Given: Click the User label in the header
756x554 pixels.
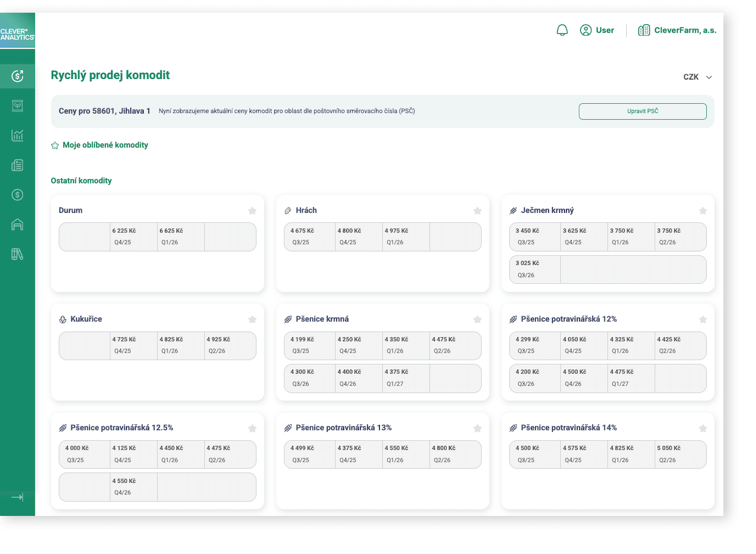Looking at the screenshot, I should tap(605, 30).
